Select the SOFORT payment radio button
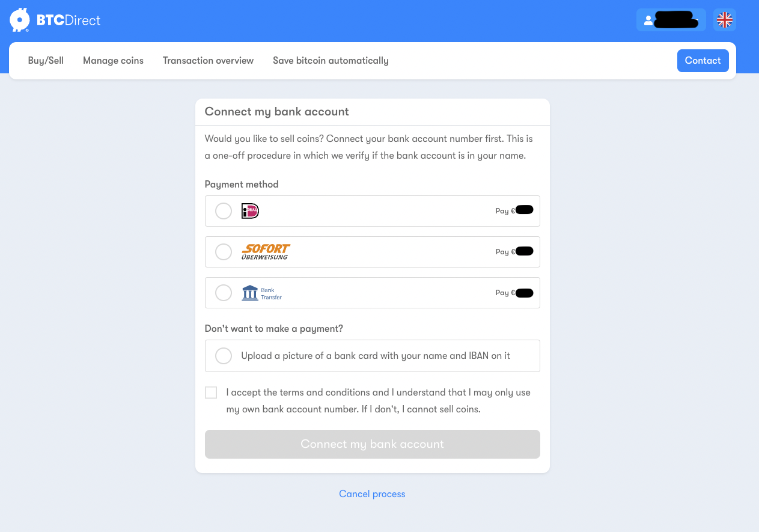759x532 pixels. click(x=224, y=252)
